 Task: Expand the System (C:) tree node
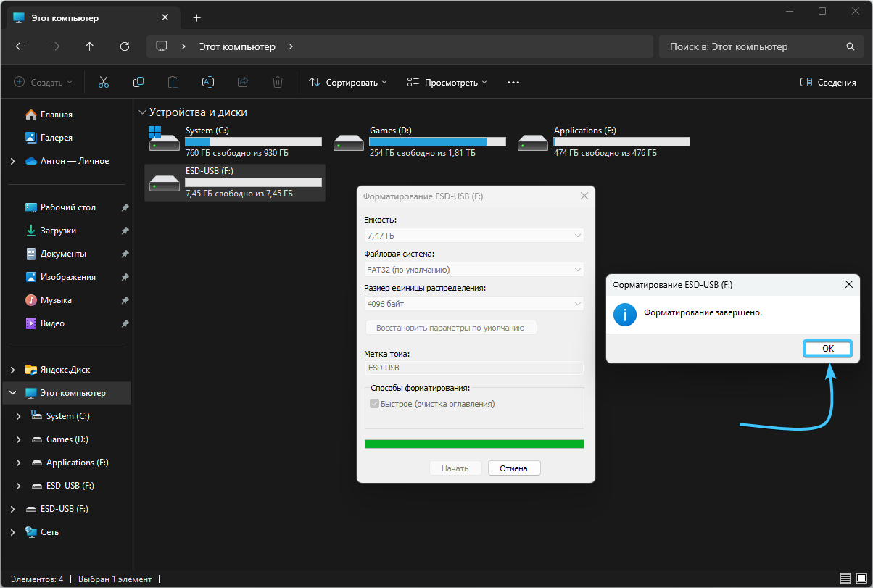(x=19, y=416)
